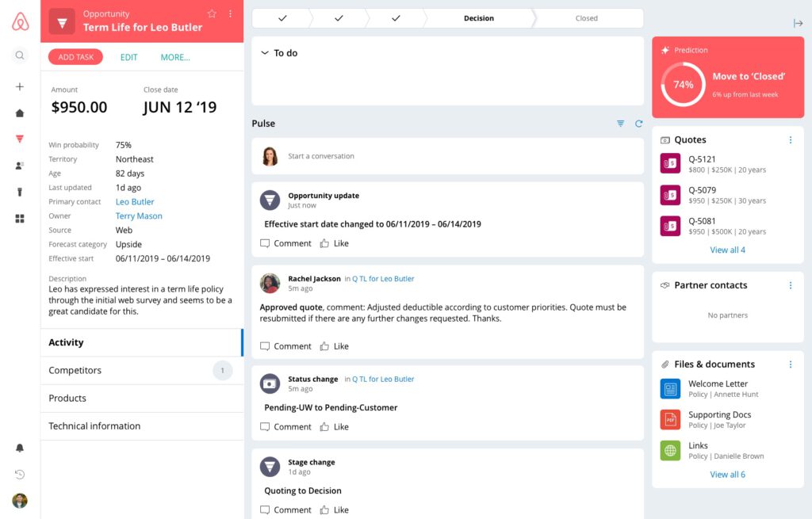812x519 pixels.
Task: Filter the Pulse feed
Action: [x=620, y=123]
